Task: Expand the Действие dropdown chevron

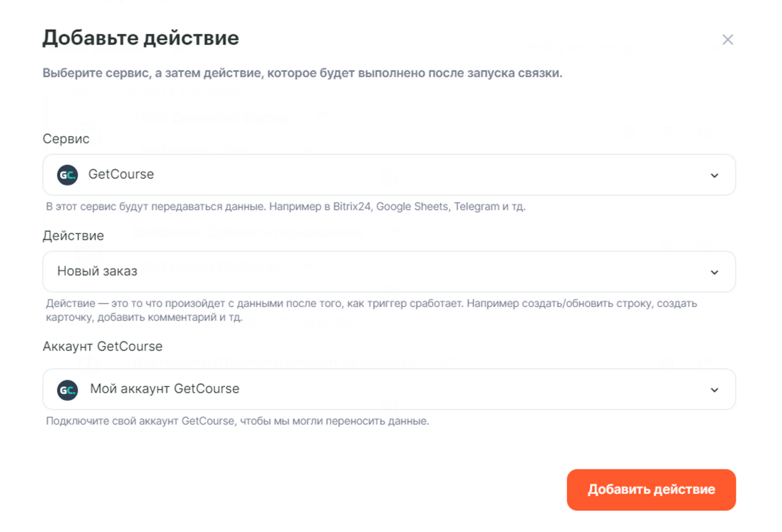Action: pyautogui.click(x=714, y=272)
